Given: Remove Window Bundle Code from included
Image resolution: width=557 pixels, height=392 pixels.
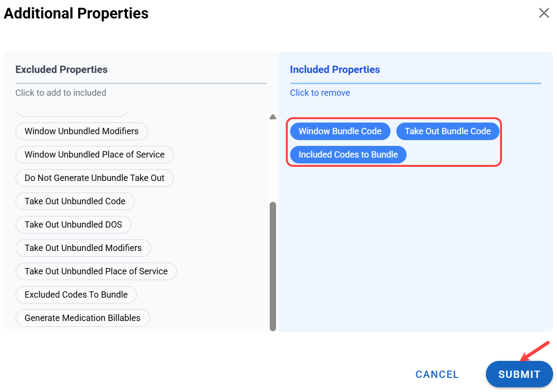Looking at the screenshot, I should (340, 131).
